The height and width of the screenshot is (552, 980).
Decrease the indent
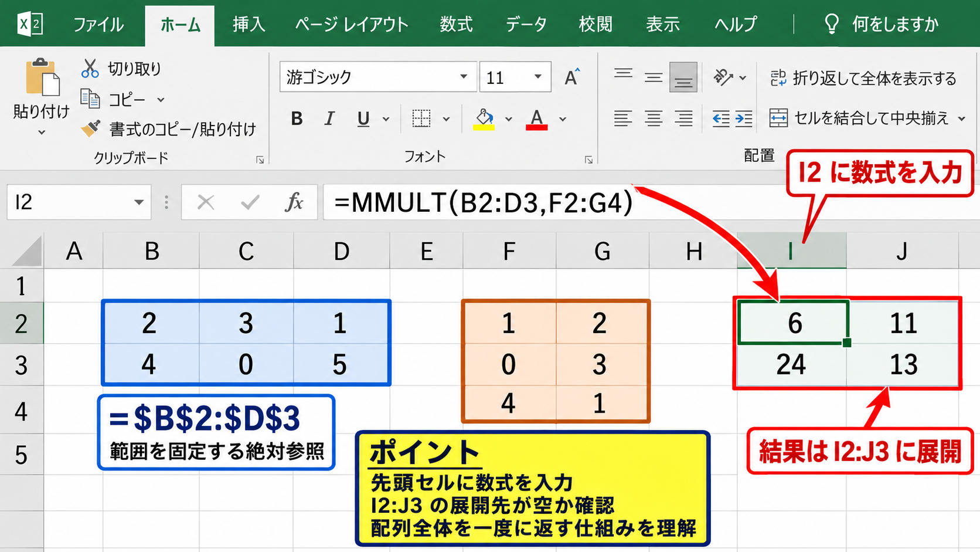click(x=721, y=119)
